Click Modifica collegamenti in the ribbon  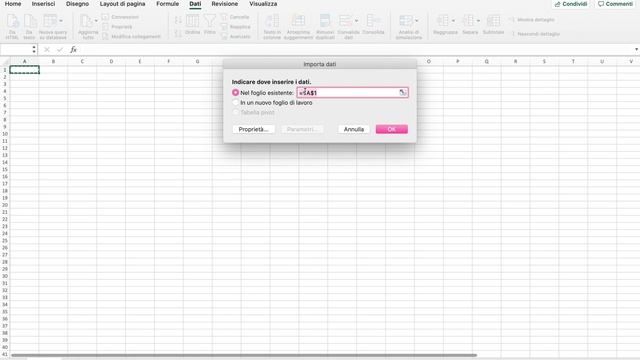point(131,36)
